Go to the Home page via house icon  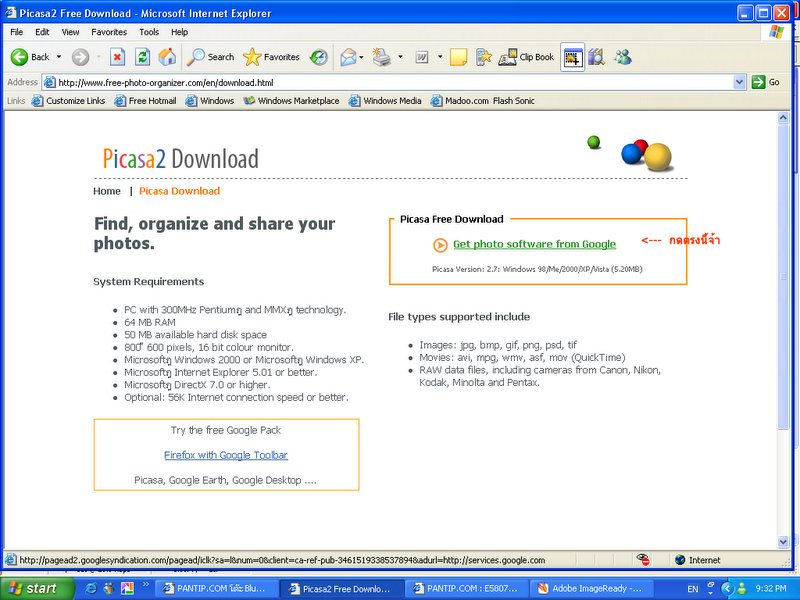click(167, 57)
